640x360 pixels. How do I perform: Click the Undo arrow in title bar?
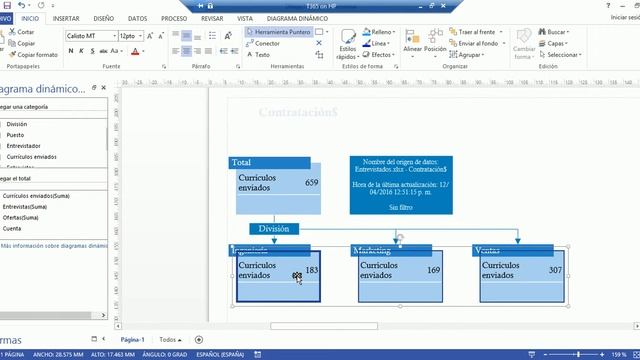(21, 6)
